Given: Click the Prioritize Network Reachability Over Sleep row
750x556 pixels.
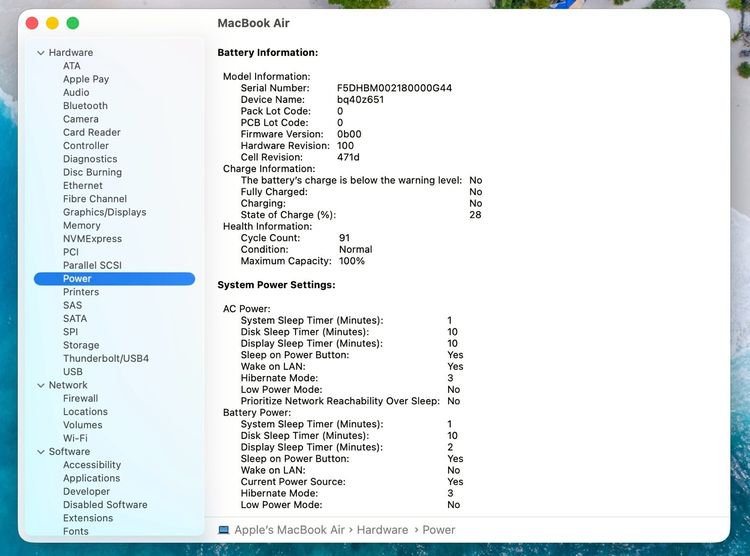Looking at the screenshot, I should click(350, 401).
